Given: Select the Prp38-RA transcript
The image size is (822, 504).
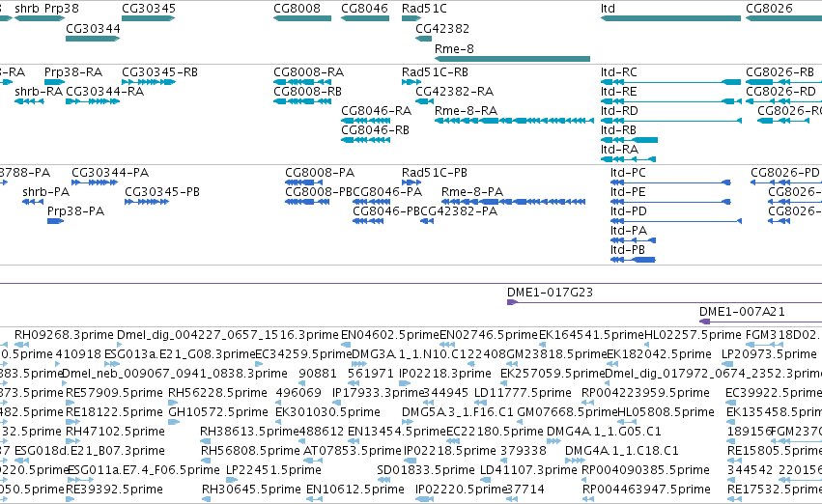Looking at the screenshot, I should pyautogui.click(x=54, y=82).
